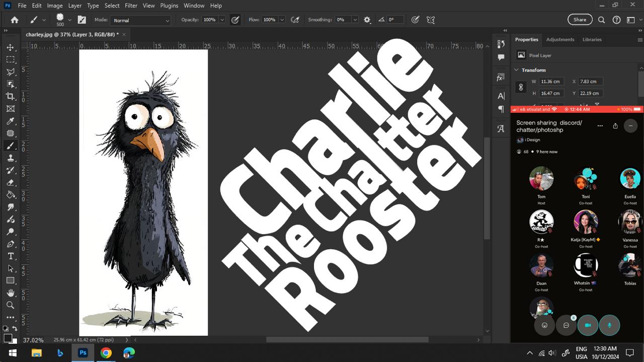644x362 pixels.
Task: Enable airbrush-style build-up effects
Action: [x=295, y=20]
